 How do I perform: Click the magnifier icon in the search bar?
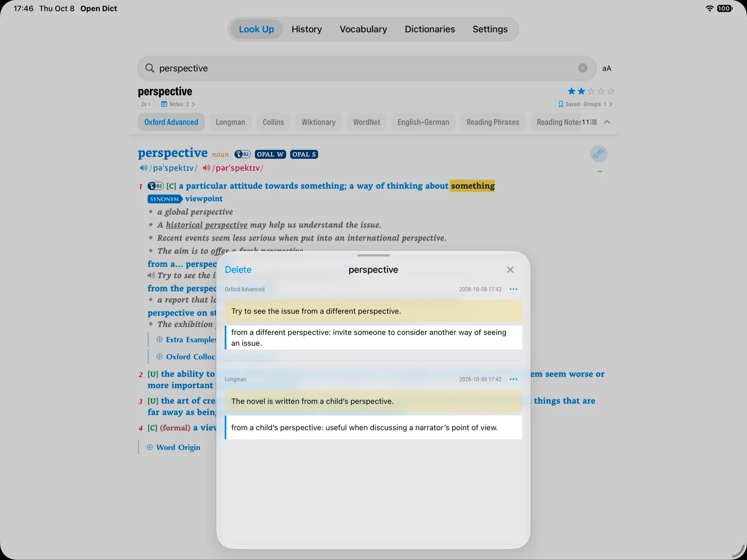[149, 68]
